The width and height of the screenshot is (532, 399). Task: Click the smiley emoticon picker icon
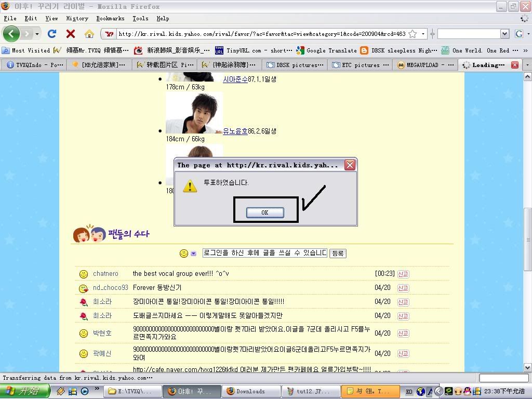[x=184, y=254]
